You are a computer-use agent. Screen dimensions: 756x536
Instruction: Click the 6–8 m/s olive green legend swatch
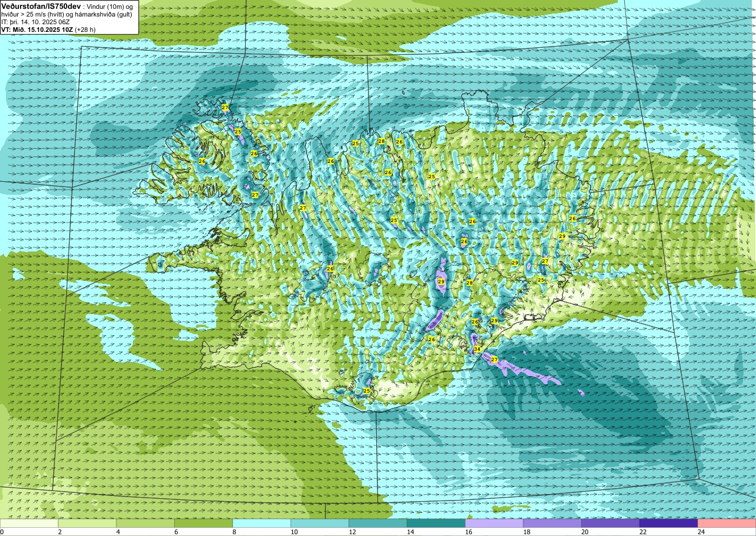pos(203,523)
